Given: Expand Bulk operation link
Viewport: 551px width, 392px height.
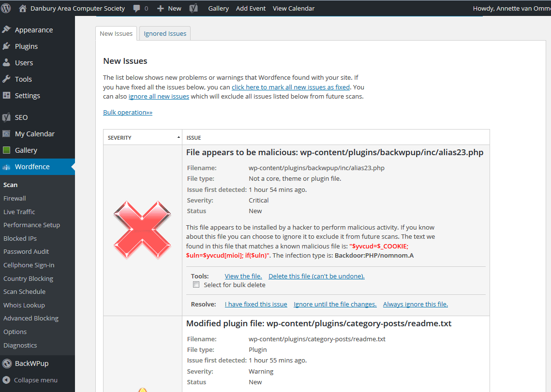Looking at the screenshot, I should click(128, 113).
